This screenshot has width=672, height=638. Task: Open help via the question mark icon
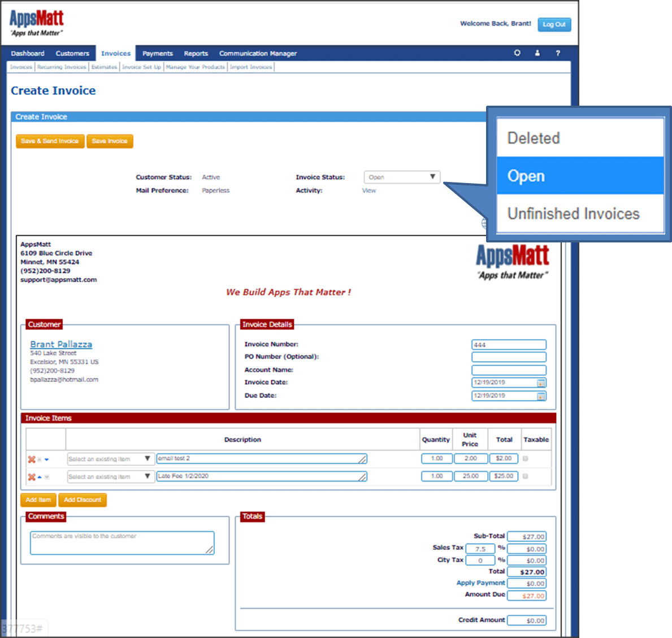558,53
